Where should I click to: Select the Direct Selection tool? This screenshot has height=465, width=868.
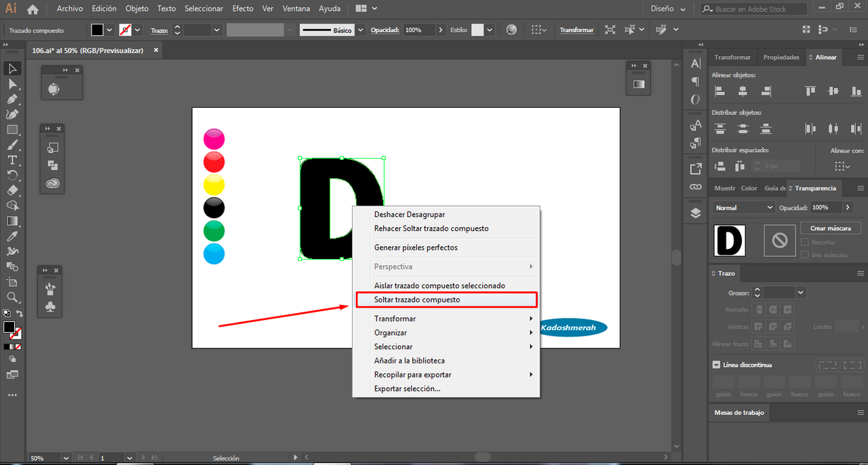[12, 84]
